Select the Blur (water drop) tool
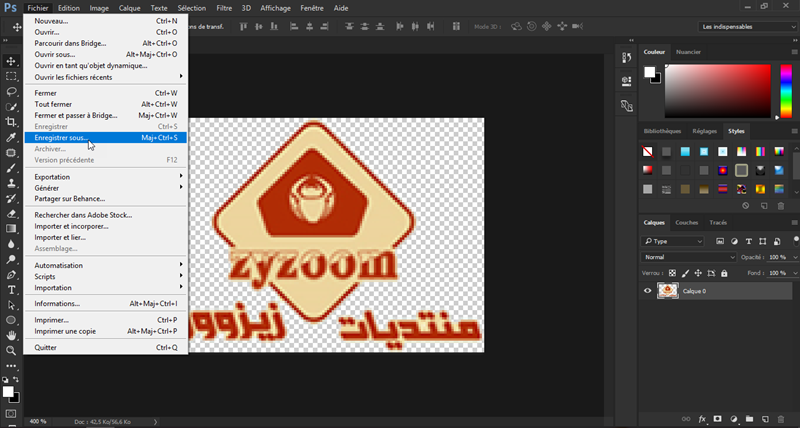 point(11,244)
